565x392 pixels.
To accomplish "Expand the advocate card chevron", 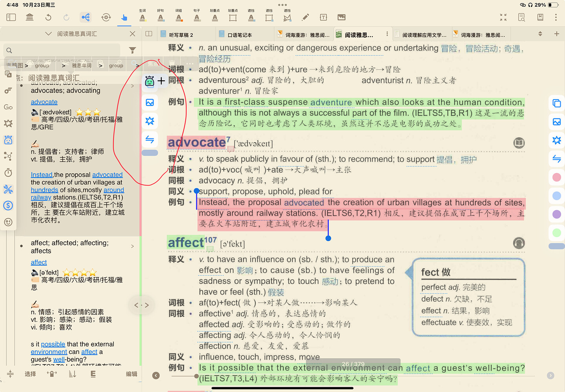I will [x=133, y=86].
